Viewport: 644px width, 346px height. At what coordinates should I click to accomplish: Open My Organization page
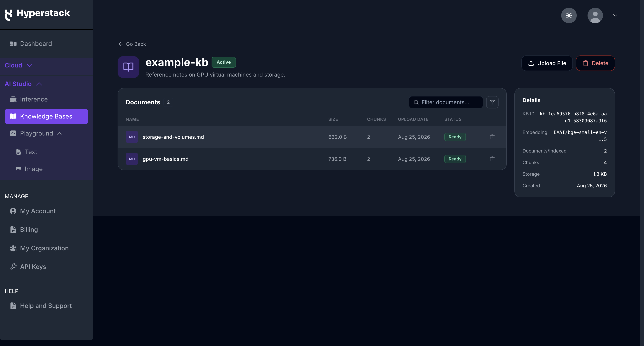coord(46,248)
